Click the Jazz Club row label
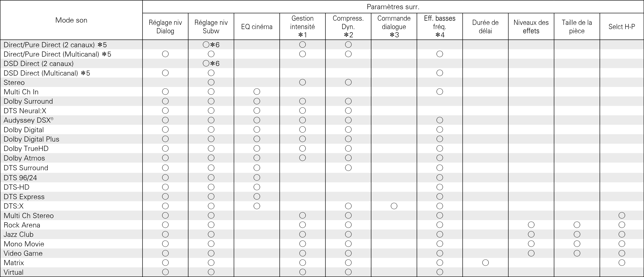This screenshot has width=644, height=277. click(x=19, y=235)
